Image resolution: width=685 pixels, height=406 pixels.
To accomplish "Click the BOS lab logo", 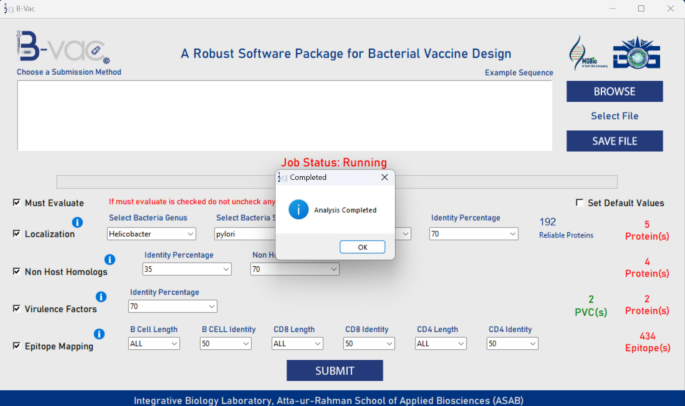I will click(x=637, y=53).
